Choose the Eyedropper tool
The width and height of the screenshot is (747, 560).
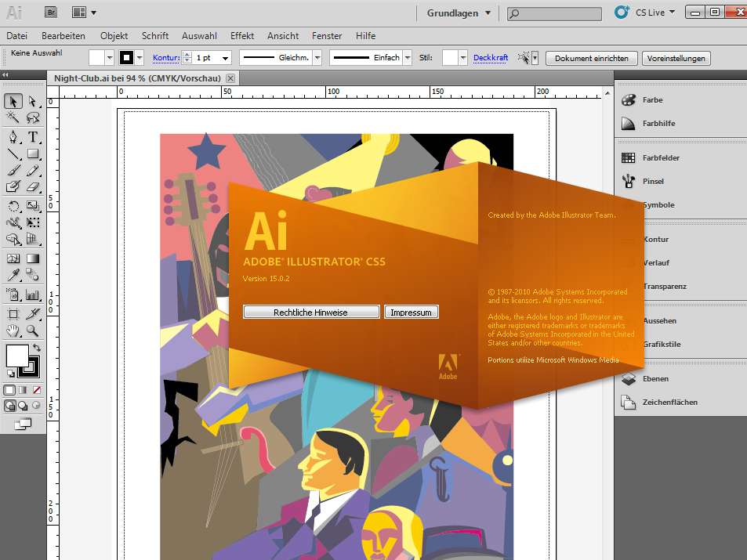coord(13,275)
